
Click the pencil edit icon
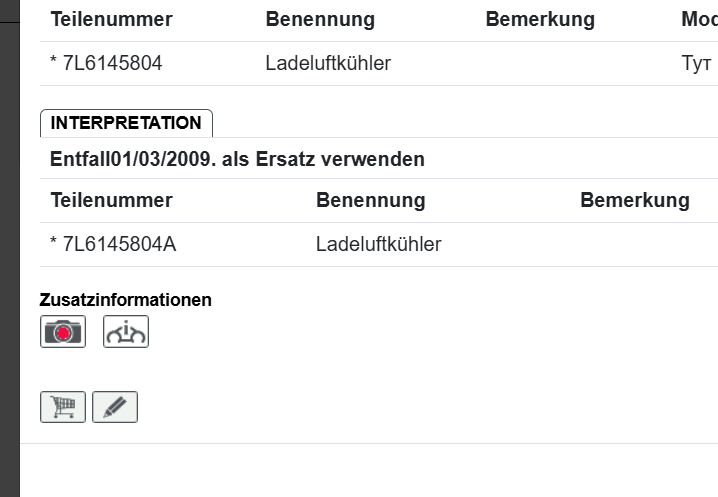coord(115,407)
